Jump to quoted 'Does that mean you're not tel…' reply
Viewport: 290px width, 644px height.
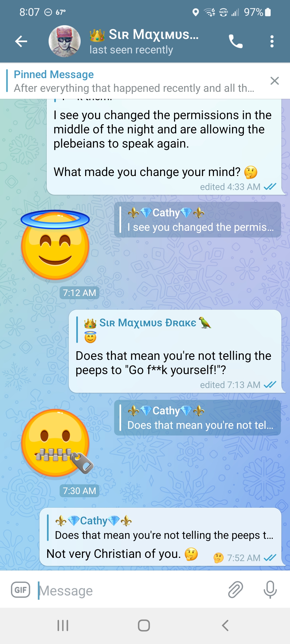[198, 418]
